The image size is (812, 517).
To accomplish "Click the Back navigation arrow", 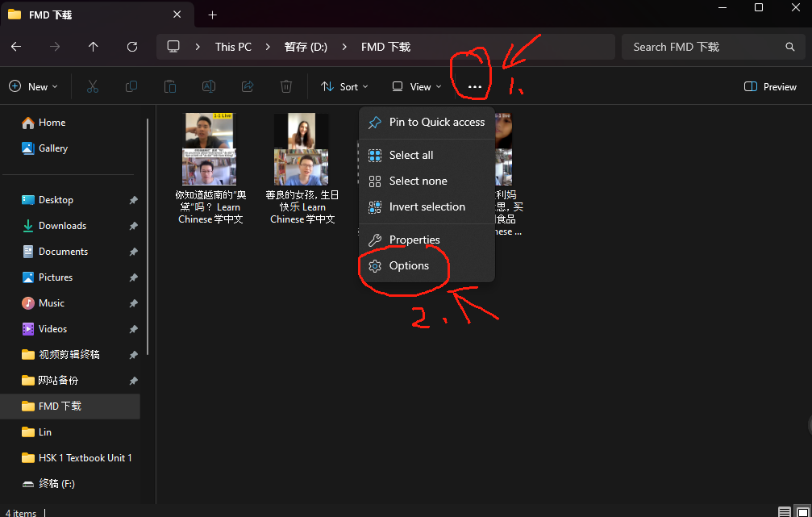I will tap(16, 47).
